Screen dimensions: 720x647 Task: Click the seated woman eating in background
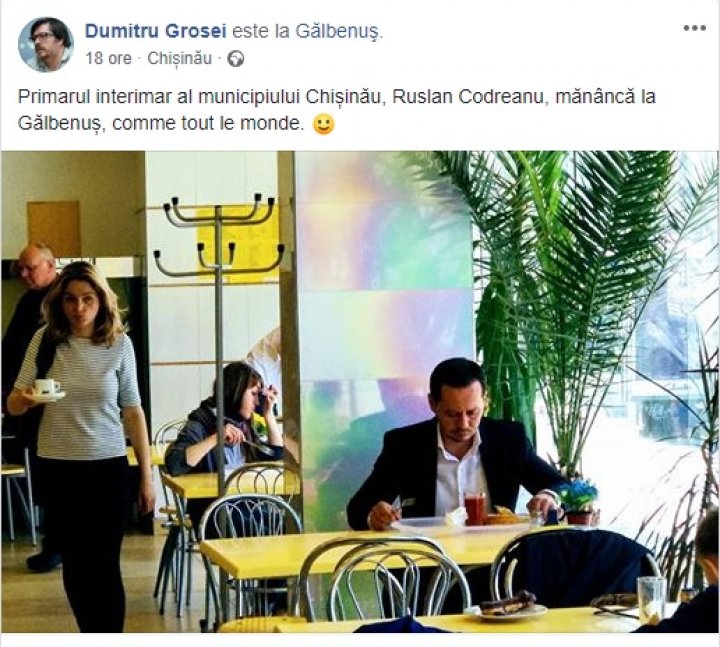[x=225, y=419]
